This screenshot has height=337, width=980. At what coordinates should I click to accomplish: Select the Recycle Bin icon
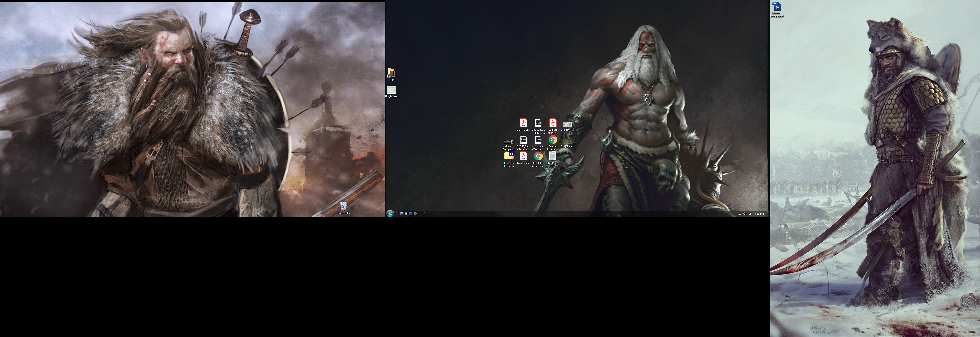point(343,207)
